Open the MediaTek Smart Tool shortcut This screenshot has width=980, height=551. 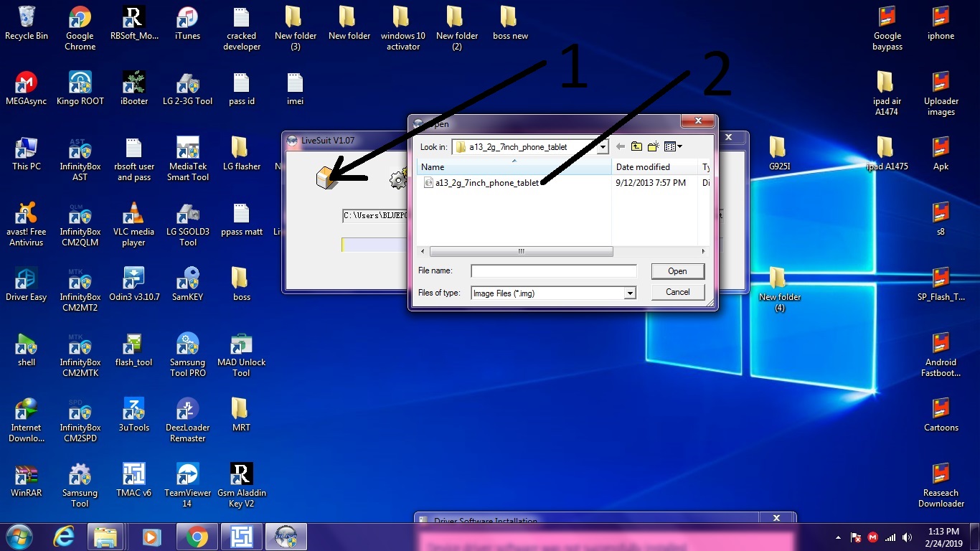coord(187,159)
